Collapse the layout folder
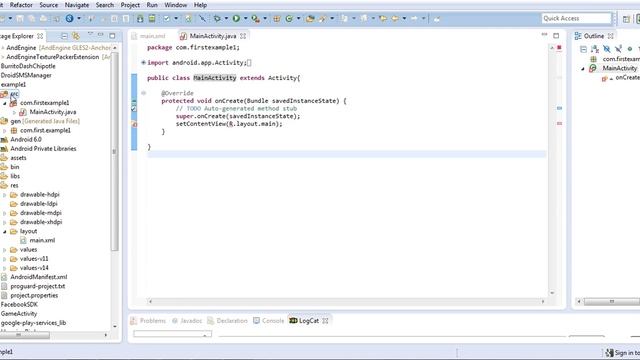Screen dimensions: 640x360 coord(4,231)
